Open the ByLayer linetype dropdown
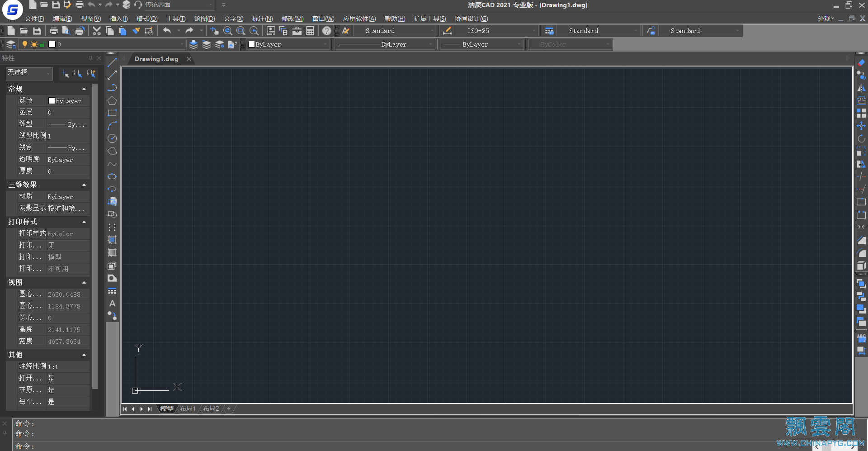The width and height of the screenshot is (868, 451). 385,44
